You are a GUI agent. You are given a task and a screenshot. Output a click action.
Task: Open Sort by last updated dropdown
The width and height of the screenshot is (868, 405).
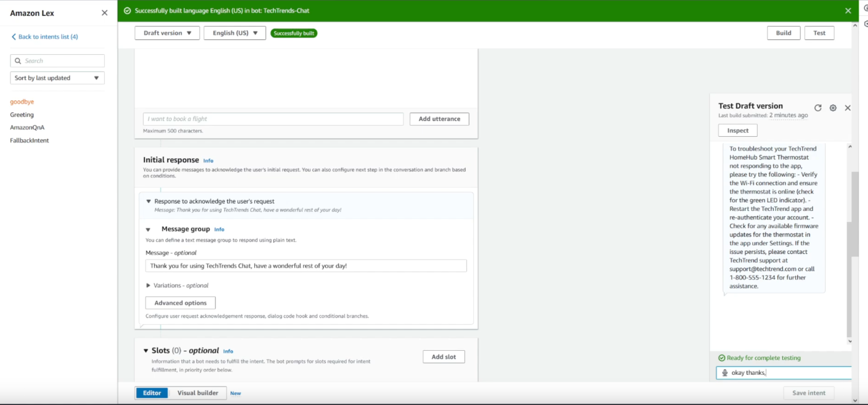pyautogui.click(x=57, y=78)
